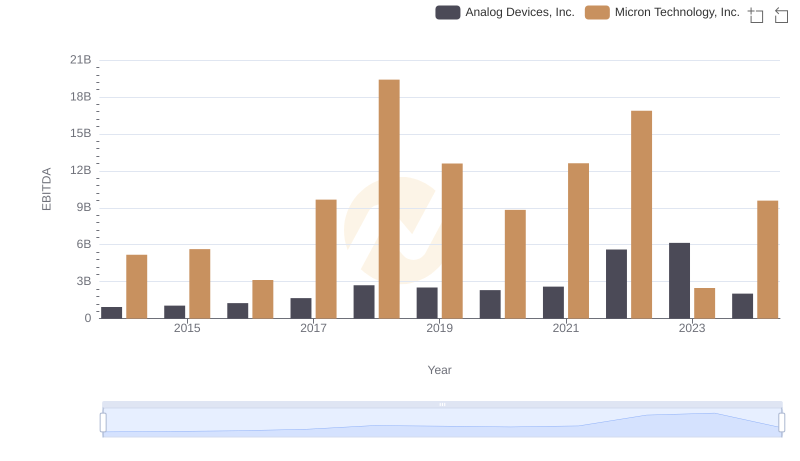Click the Micron bar for 2017
This screenshot has height=461, width=800.
tap(326, 259)
